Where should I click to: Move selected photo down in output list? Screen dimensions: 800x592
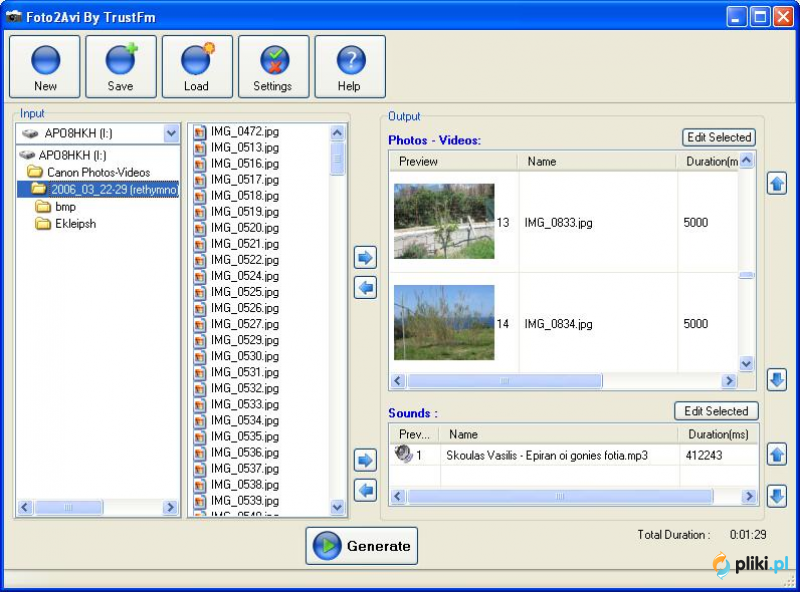[777, 380]
